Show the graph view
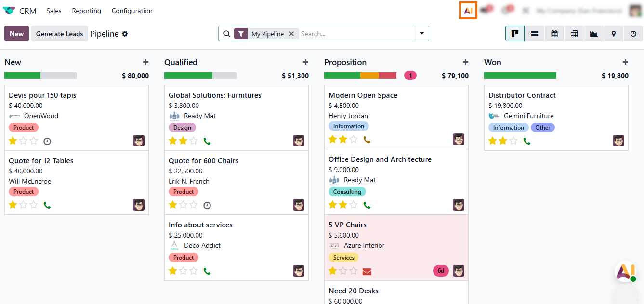 (594, 34)
